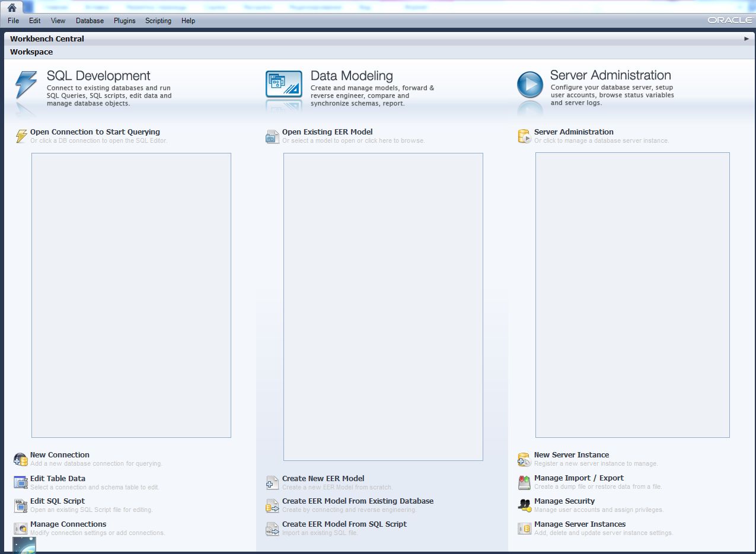The height and width of the screenshot is (554, 756).
Task: Click Create EER Model From SQL Script
Action: tap(344, 524)
